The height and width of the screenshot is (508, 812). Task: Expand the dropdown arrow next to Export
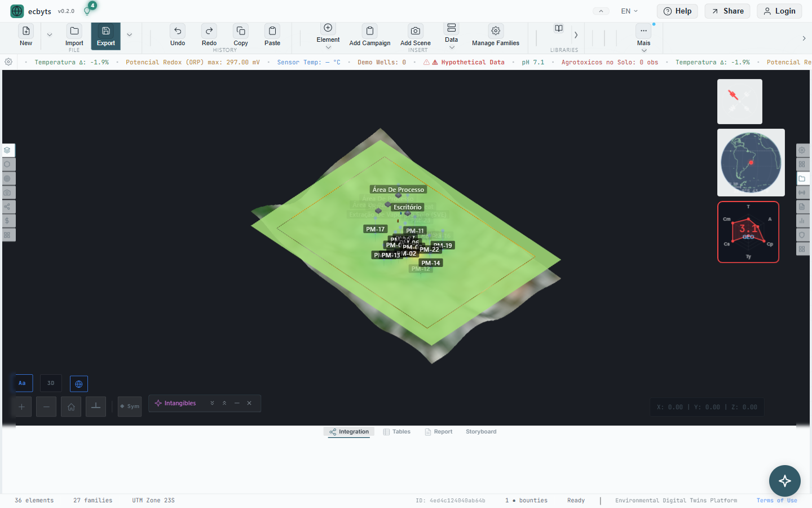[x=129, y=35]
